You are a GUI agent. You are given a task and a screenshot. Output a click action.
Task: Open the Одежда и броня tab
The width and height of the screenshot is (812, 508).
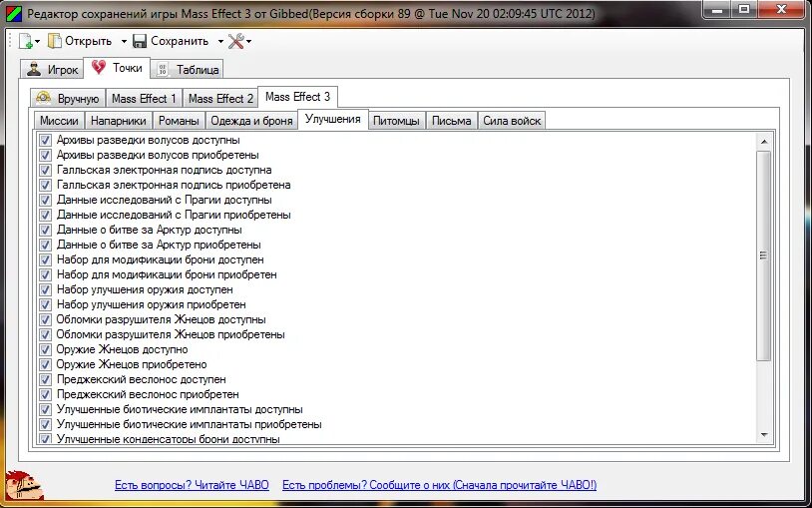point(251,121)
